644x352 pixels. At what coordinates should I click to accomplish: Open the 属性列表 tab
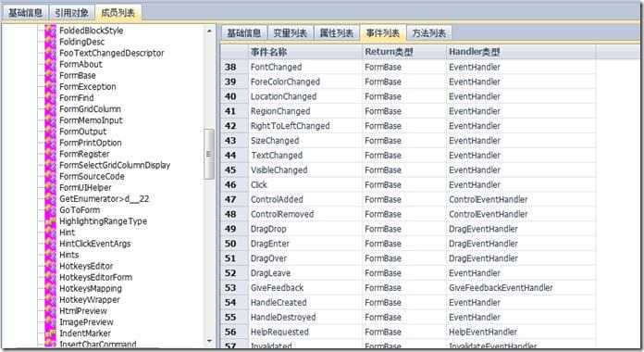[x=337, y=33]
